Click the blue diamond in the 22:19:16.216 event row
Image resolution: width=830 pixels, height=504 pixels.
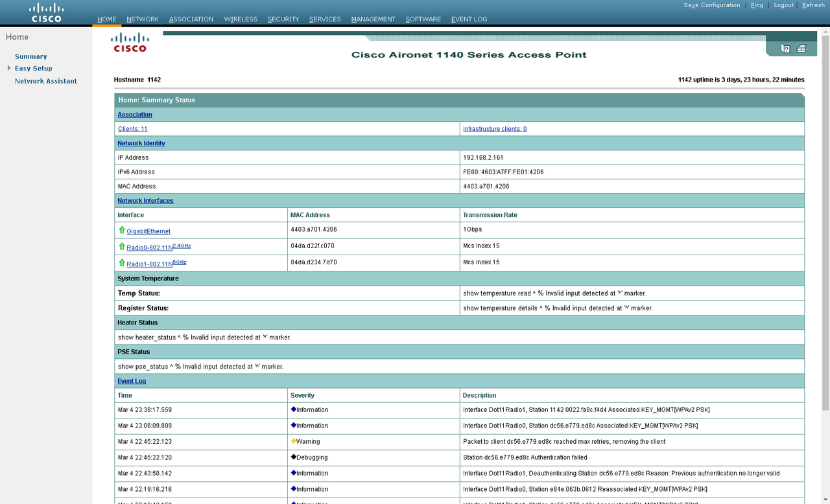click(x=293, y=489)
